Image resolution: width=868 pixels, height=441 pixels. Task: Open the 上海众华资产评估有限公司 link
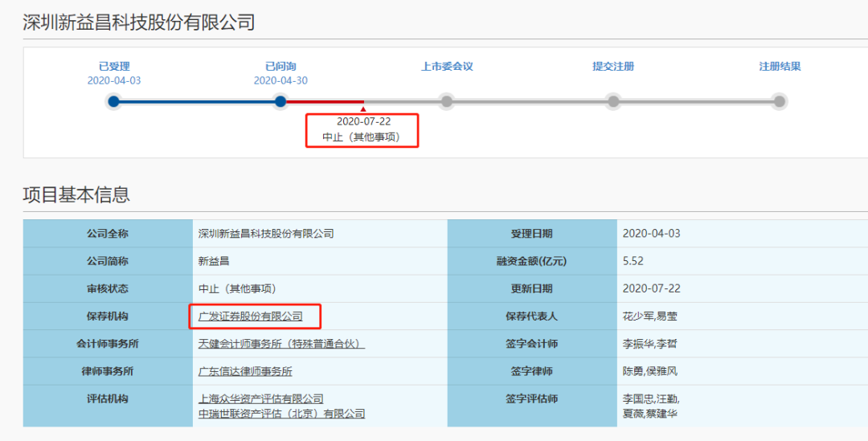tap(260, 398)
